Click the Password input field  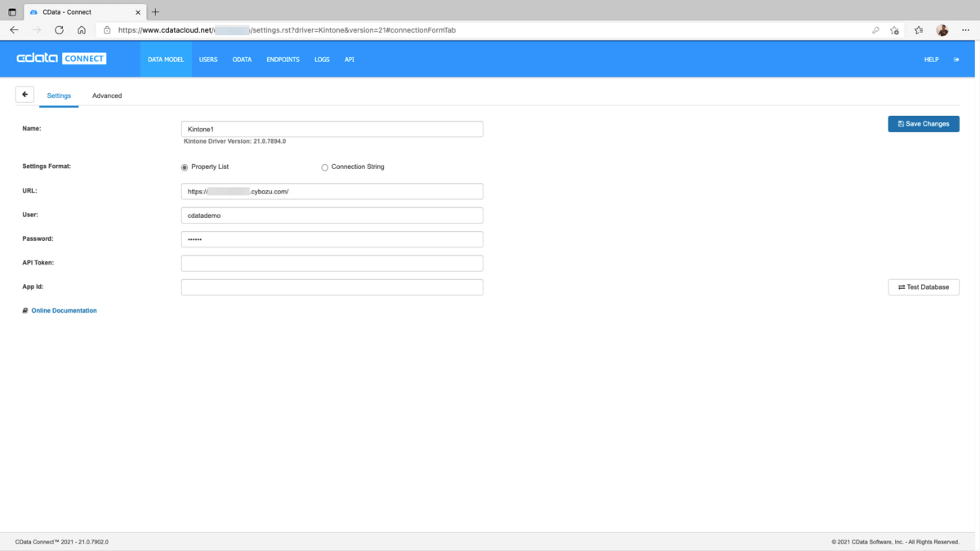(x=332, y=239)
